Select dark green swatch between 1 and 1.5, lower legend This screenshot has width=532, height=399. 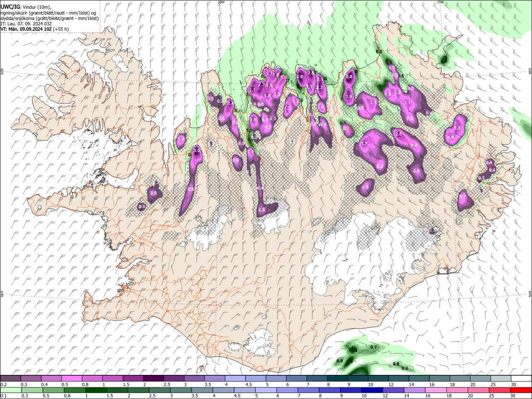[x=96, y=390]
